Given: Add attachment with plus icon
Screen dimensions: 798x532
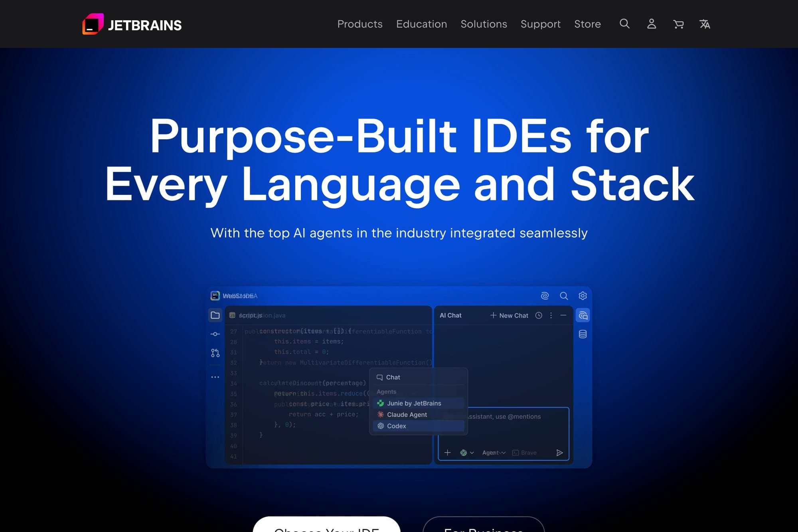Looking at the screenshot, I should click(x=448, y=453).
